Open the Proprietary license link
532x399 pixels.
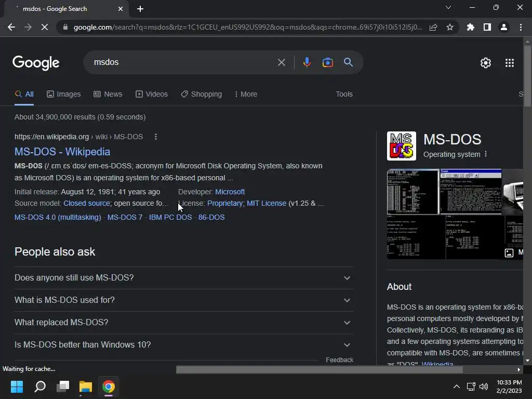click(224, 203)
